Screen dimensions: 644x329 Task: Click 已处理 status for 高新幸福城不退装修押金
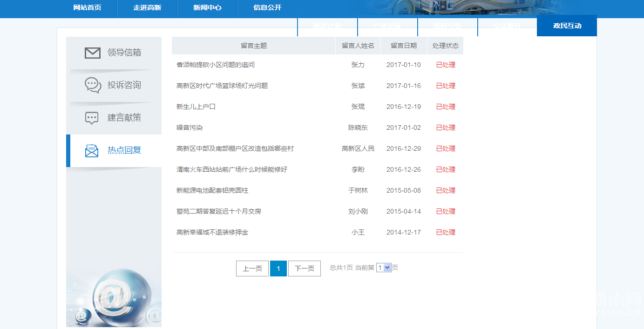(445, 232)
